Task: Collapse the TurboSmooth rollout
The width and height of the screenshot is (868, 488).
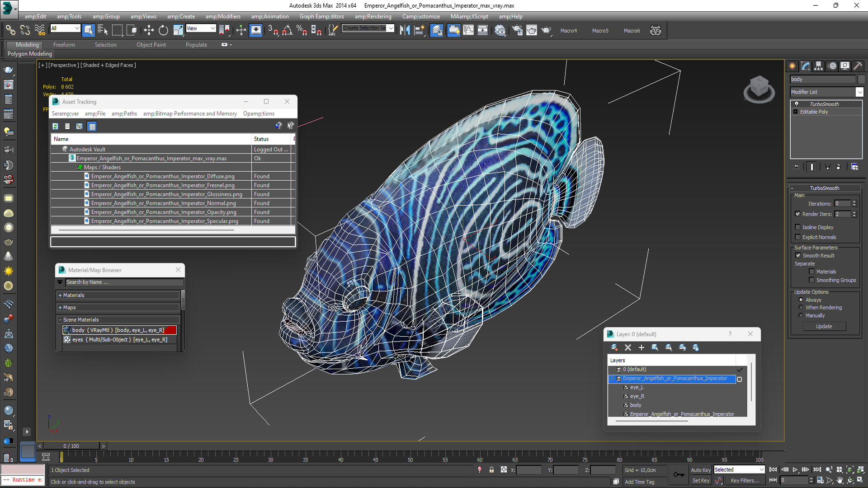Action: coord(824,188)
